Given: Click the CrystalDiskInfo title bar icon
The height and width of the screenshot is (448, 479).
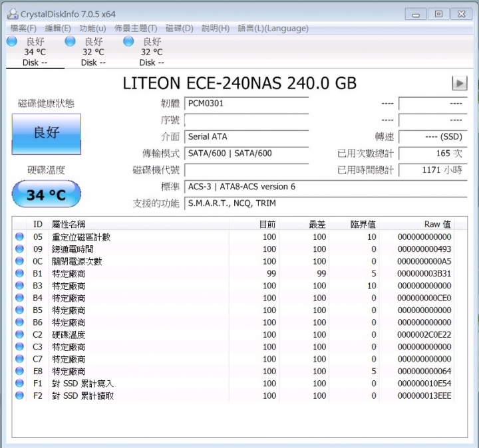Looking at the screenshot, I should pos(13,14).
